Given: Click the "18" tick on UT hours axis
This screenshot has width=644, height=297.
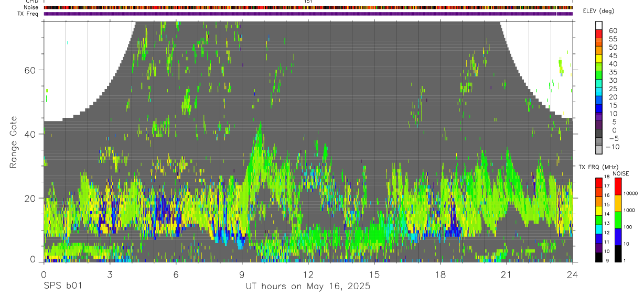Looking at the screenshot, I should 440,274.
